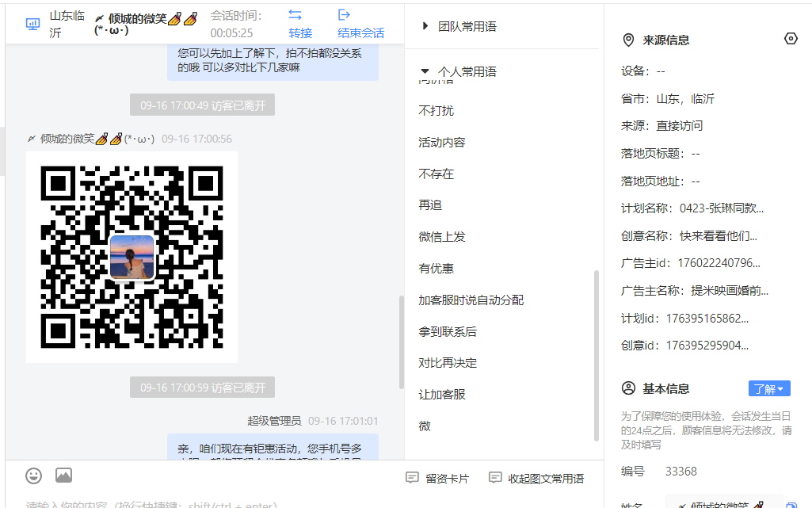Select the 不打扰 quick phrase
This screenshot has height=508, width=812.
click(x=436, y=111)
